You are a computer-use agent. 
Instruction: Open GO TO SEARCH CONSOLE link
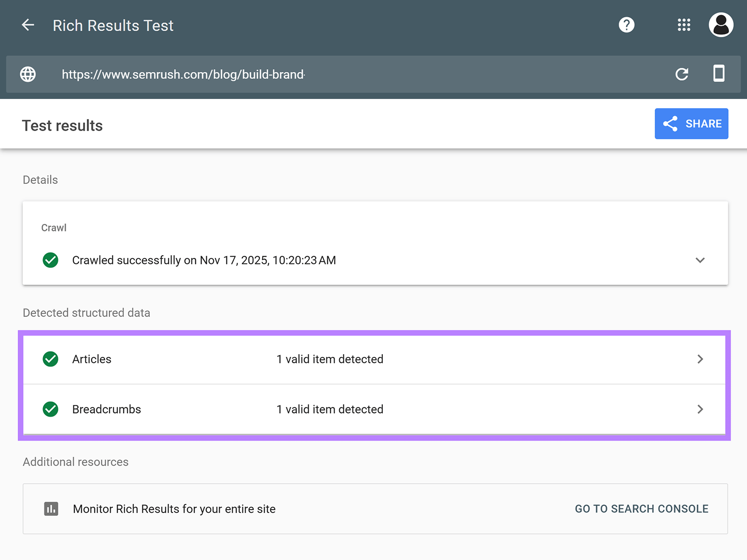(641, 509)
